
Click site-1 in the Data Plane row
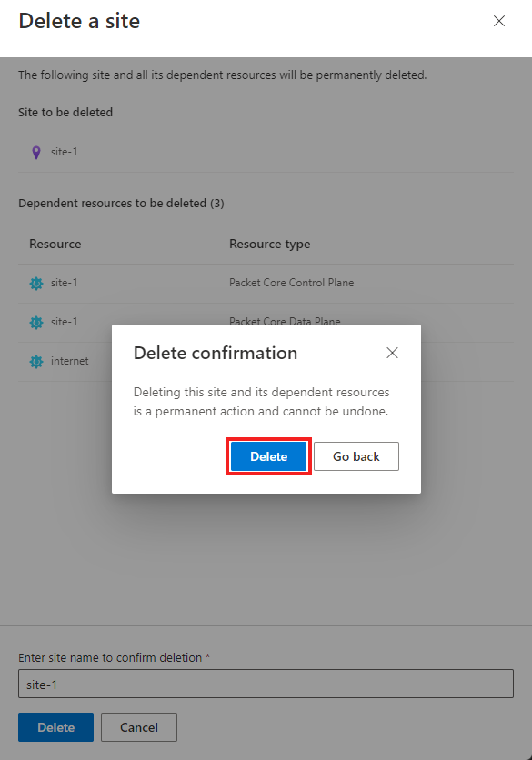click(x=64, y=321)
